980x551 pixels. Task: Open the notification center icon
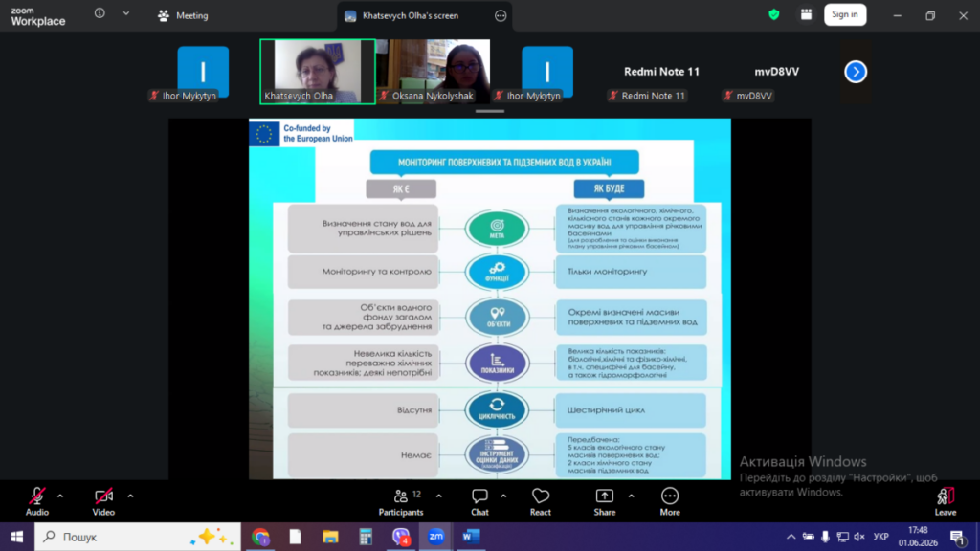click(957, 537)
